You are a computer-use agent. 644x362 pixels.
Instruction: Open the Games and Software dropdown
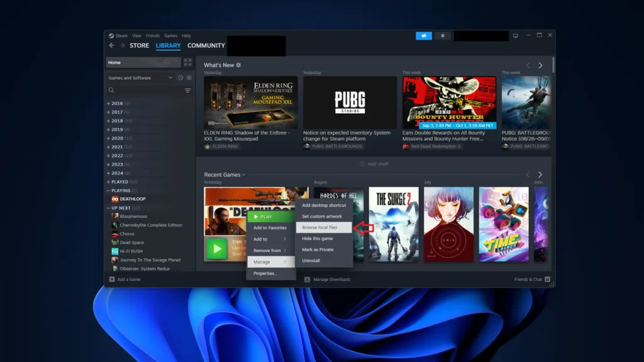tap(140, 77)
